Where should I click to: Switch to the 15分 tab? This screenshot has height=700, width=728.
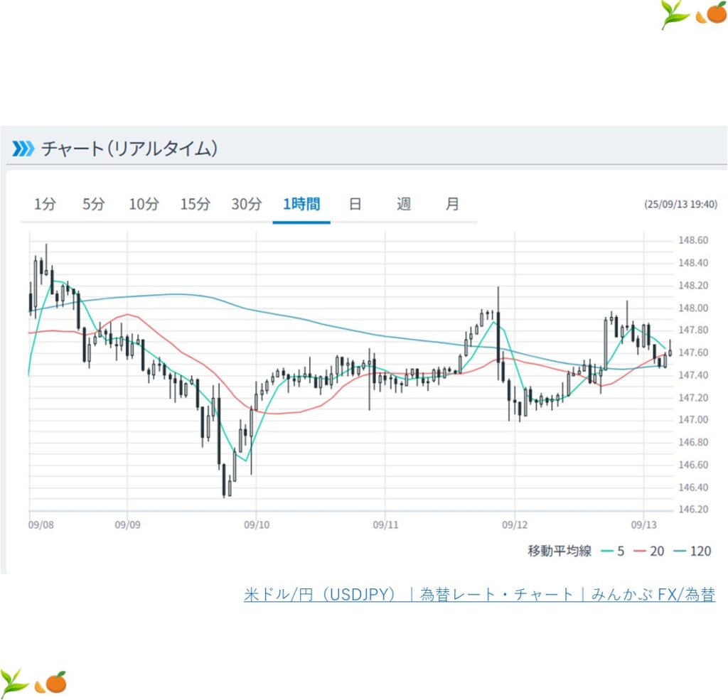195,205
